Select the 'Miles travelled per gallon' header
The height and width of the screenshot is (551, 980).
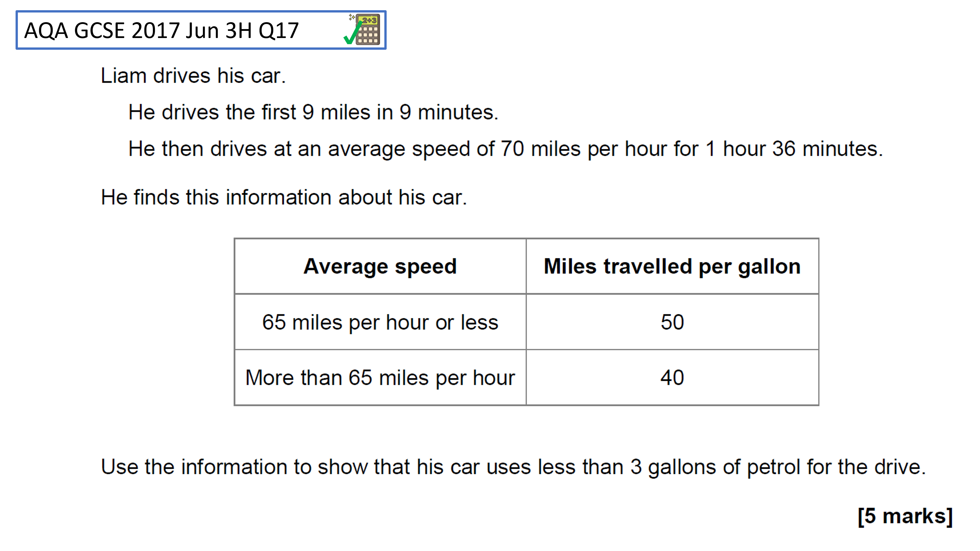pyautogui.click(x=672, y=266)
